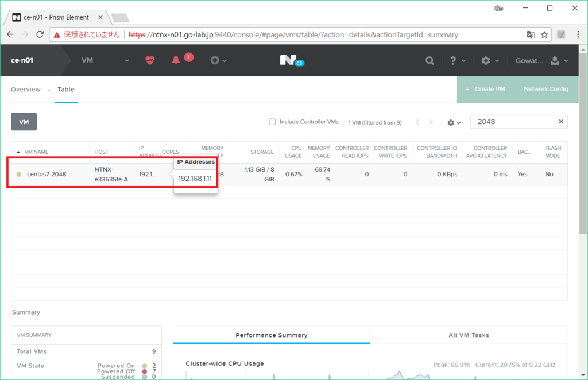Open Network Config
Viewport: 588px width, 380px height.
pyautogui.click(x=546, y=89)
